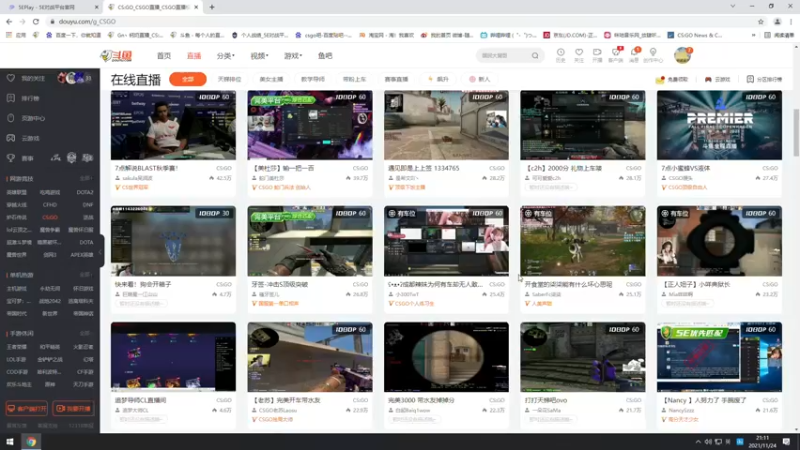Select the 直播 live navigation item
The image size is (800, 450).
(x=194, y=56)
